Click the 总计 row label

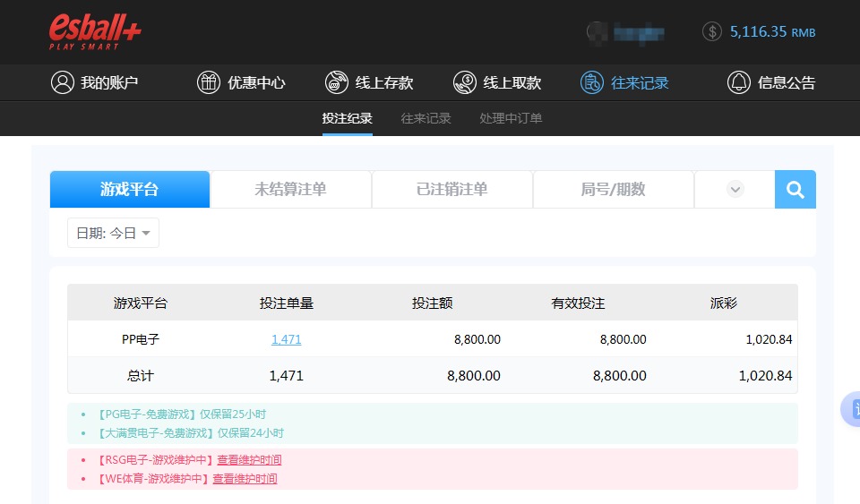tap(141, 376)
